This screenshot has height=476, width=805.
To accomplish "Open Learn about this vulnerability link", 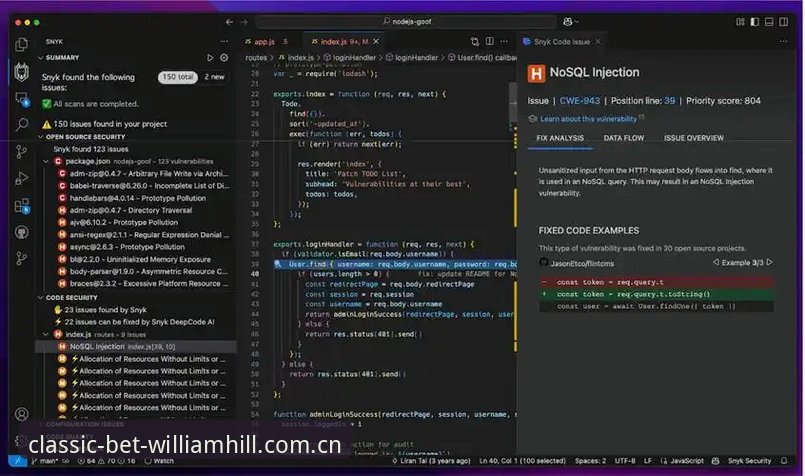I will click(588, 119).
